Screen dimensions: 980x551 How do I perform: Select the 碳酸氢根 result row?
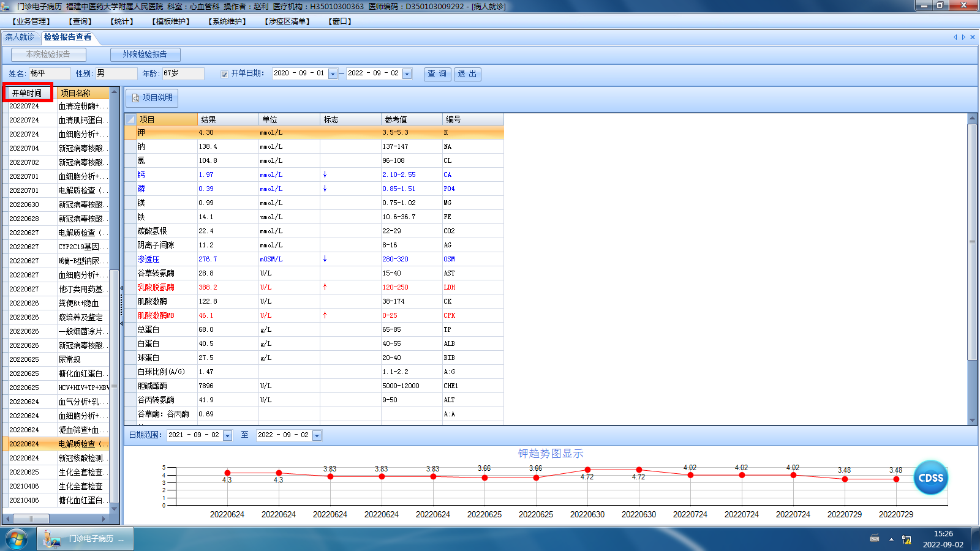pos(314,231)
